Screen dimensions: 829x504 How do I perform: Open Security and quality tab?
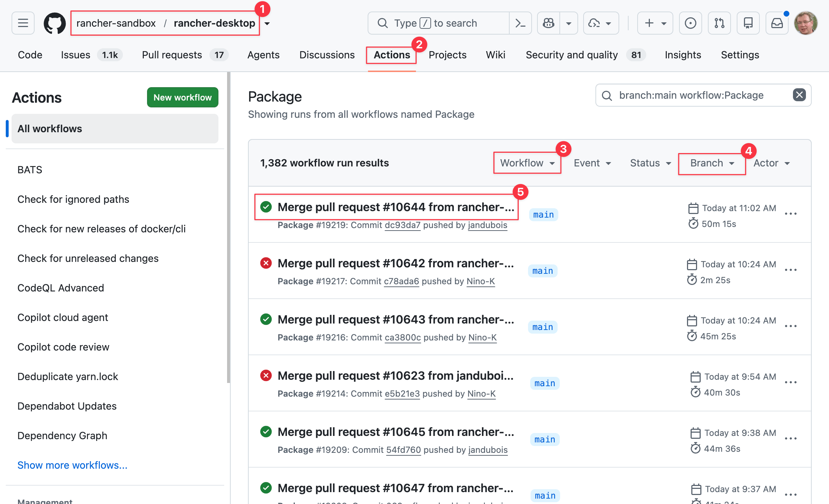[x=585, y=55]
